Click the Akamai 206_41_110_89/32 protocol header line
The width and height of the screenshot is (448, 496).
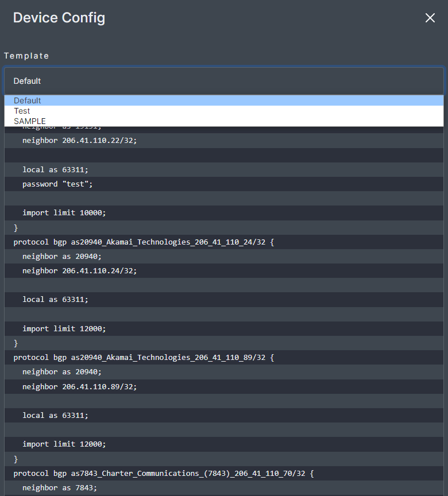click(144, 357)
